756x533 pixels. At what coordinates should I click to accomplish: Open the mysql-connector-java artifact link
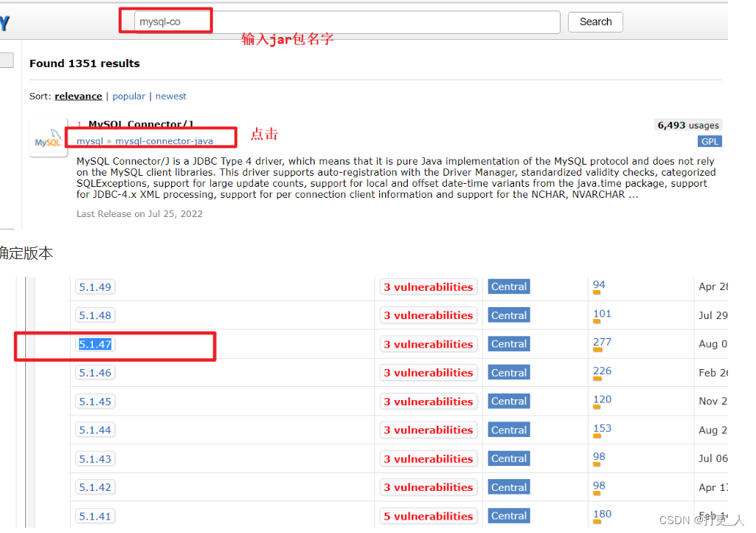pos(164,141)
